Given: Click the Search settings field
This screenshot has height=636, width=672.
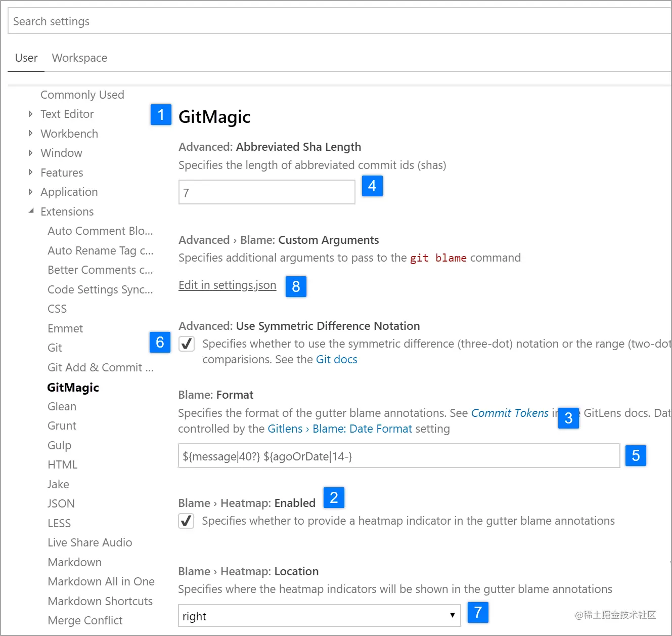Looking at the screenshot, I should coord(202,21).
